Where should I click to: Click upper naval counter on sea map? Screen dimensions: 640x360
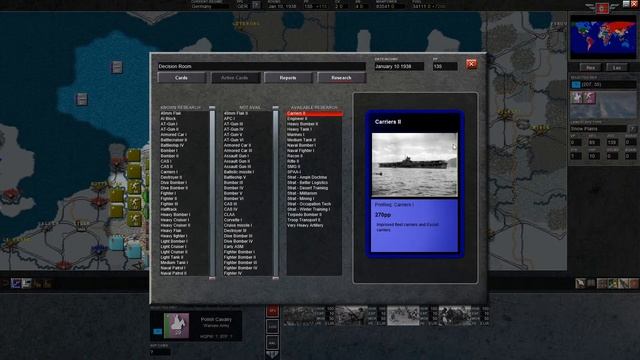tap(117, 67)
